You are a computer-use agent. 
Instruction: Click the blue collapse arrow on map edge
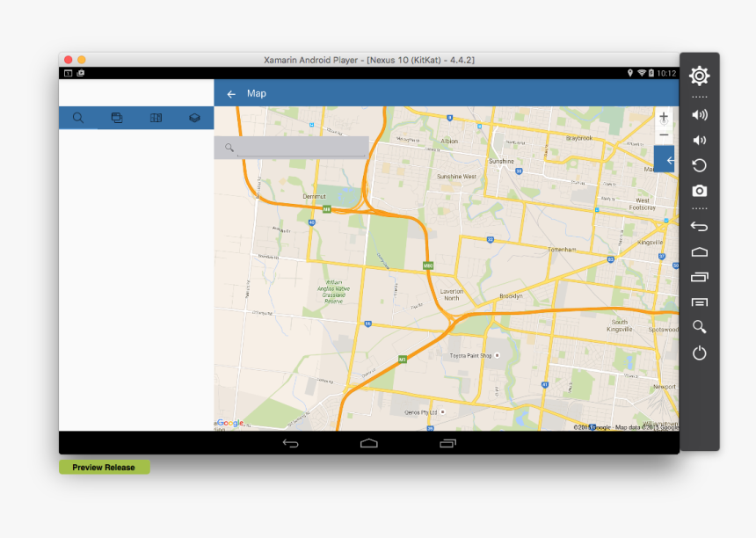(665, 160)
